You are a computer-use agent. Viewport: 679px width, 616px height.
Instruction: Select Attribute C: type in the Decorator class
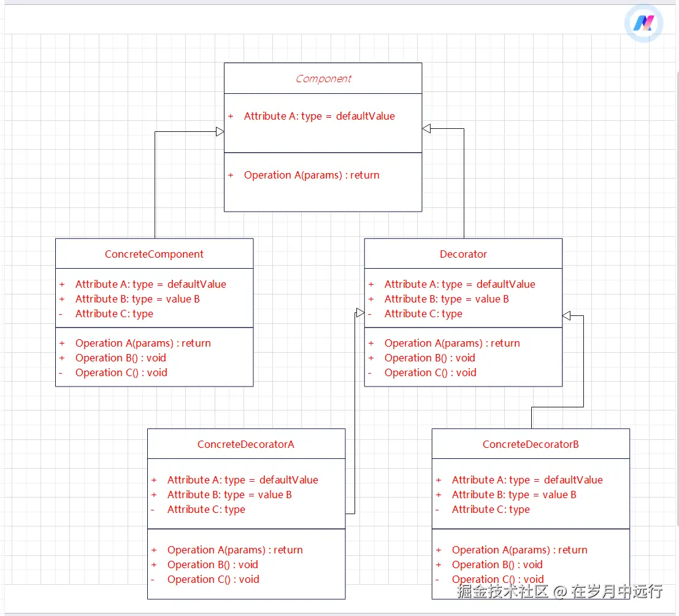(x=423, y=314)
